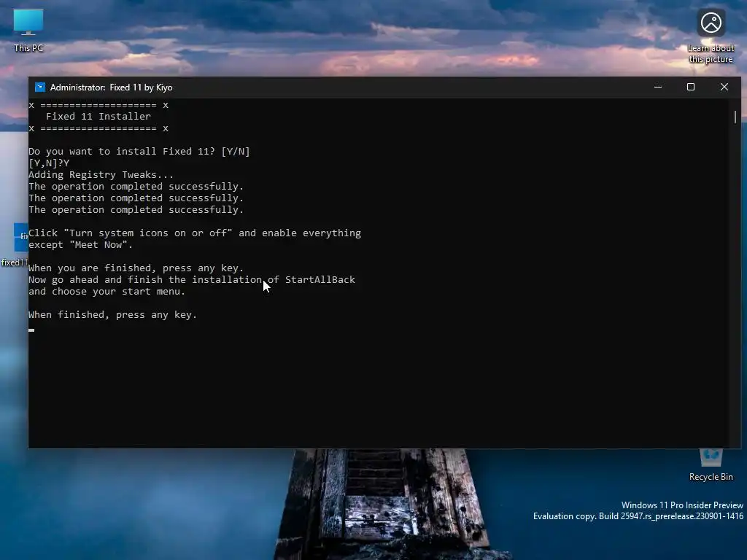Click 'and choose your start menu.' line
Viewport: 747px width, 560px height.
[107, 292]
